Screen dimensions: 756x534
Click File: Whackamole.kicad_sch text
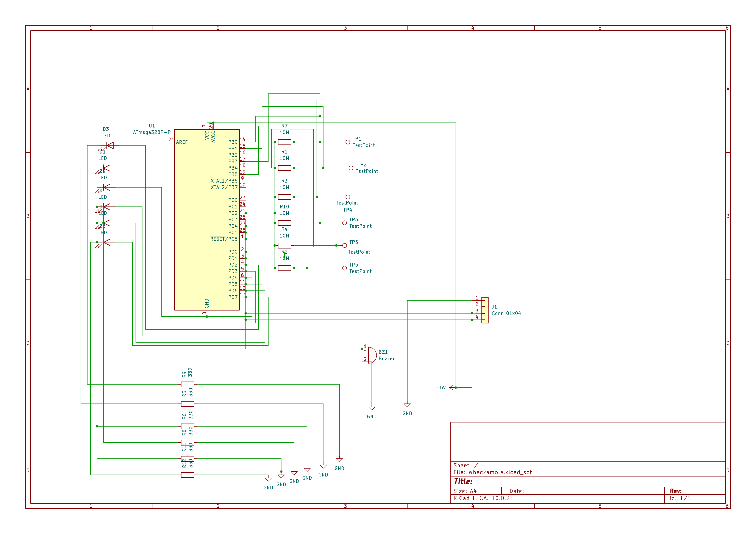click(493, 472)
